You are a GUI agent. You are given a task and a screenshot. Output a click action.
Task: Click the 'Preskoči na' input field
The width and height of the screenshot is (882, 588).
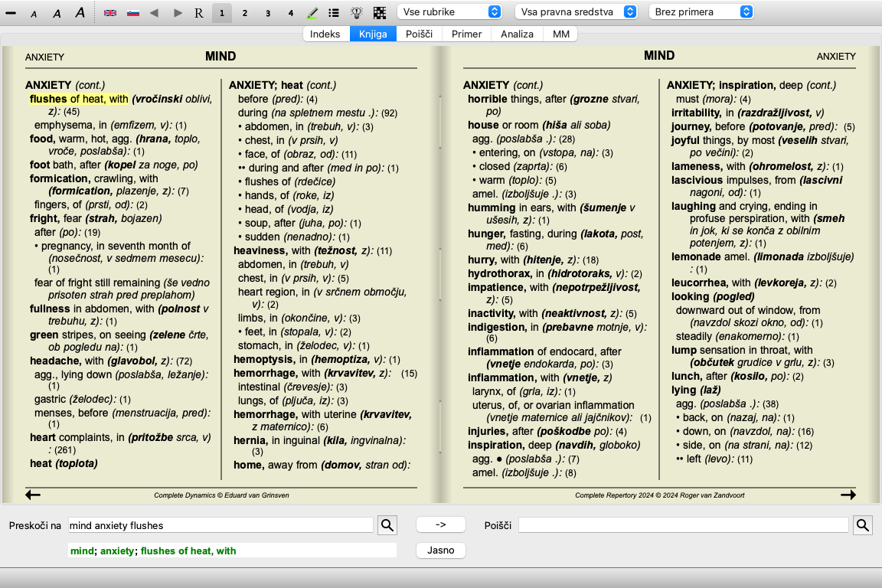click(x=220, y=525)
